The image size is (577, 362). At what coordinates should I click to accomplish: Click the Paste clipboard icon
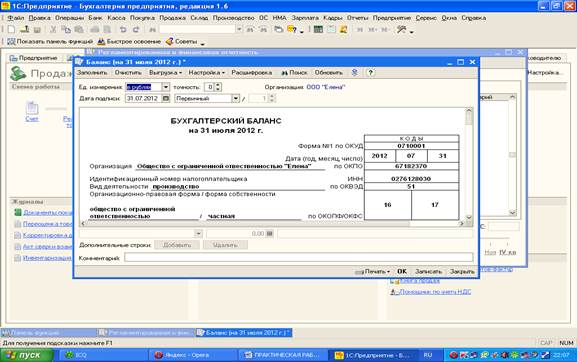coord(79,30)
